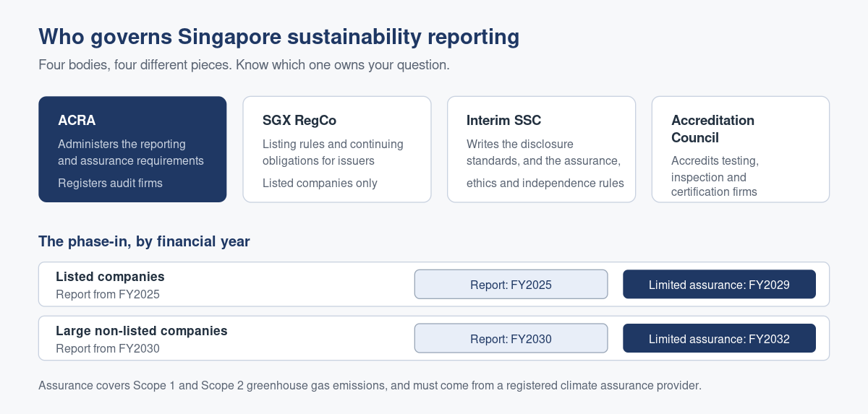Click the text 'Registers audit firms'
This screenshot has height=414, width=868.
[110, 183]
